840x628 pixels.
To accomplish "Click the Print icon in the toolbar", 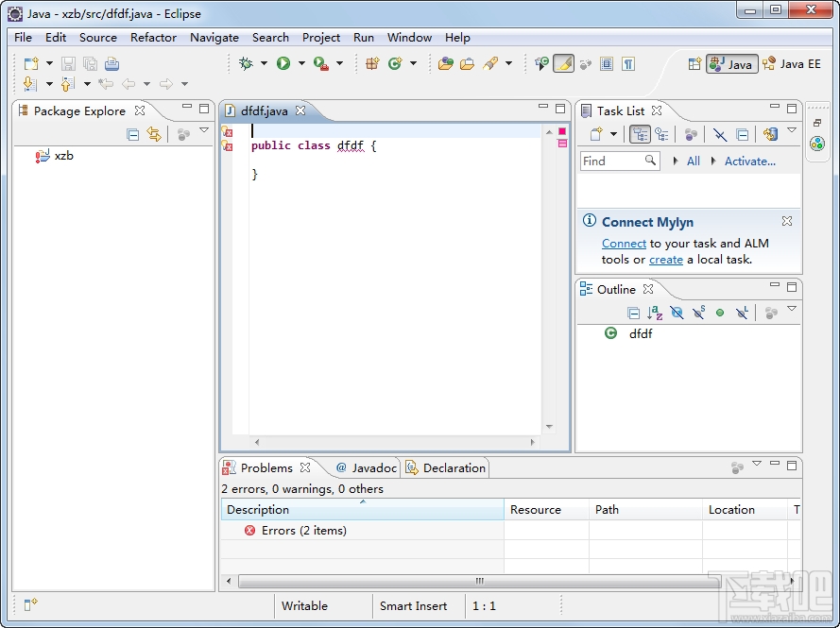I will click(111, 63).
